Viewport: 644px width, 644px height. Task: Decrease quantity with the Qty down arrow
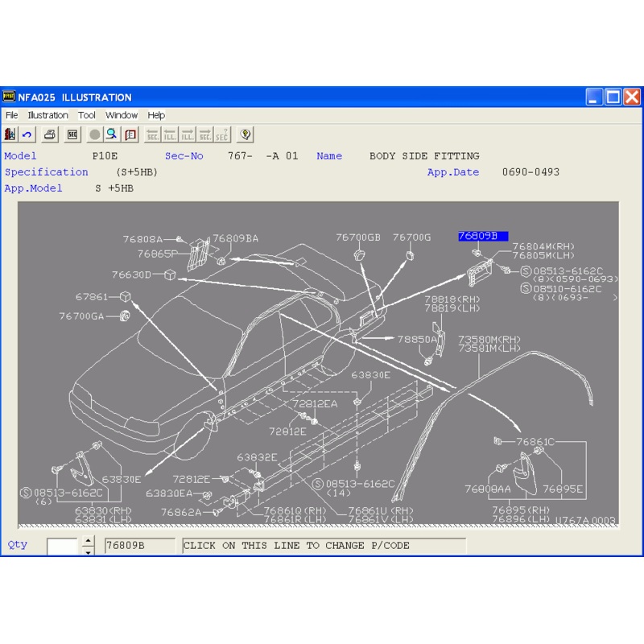point(88,551)
